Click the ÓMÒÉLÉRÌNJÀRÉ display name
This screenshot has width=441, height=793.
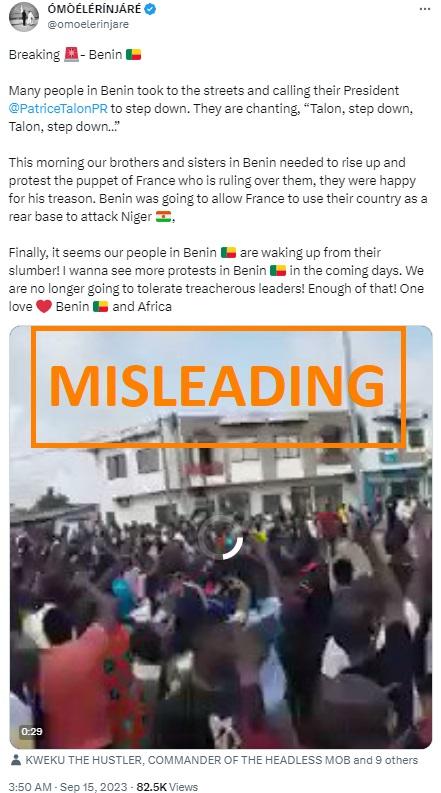95,9
